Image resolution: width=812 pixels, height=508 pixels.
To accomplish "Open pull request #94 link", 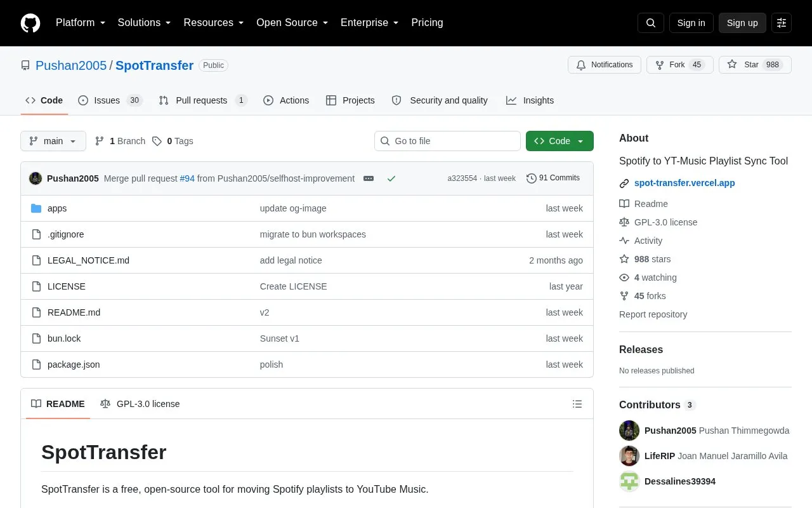I will [x=187, y=178].
